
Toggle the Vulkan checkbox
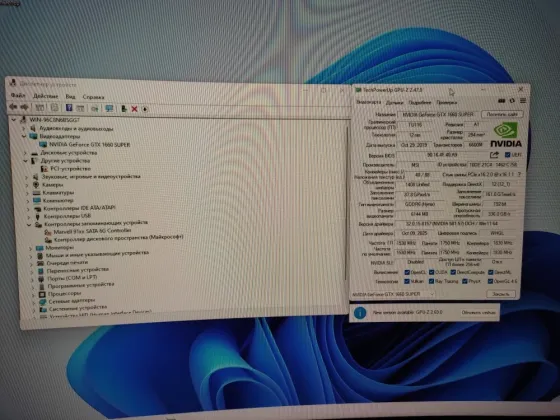(x=406, y=281)
